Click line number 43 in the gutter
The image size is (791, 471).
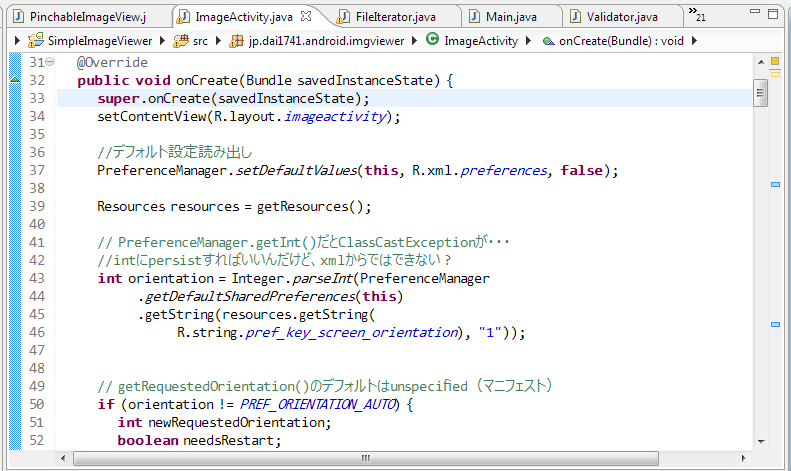37,278
